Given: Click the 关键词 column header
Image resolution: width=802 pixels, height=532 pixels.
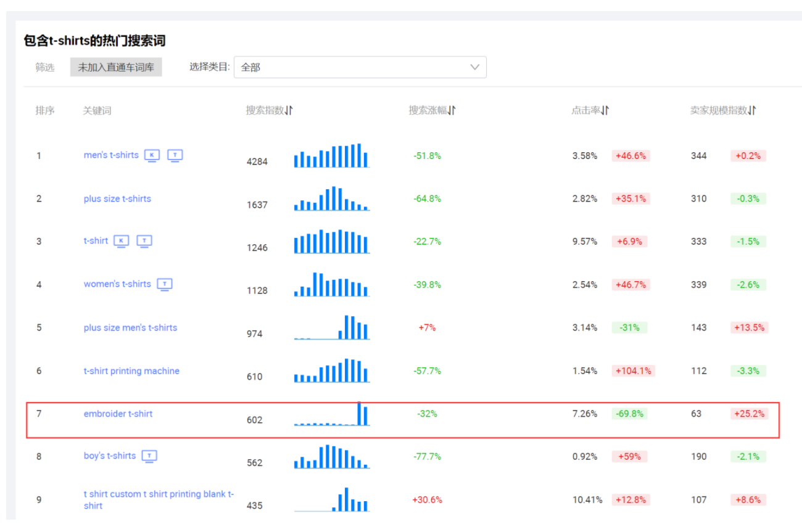Looking at the screenshot, I should coord(97,110).
